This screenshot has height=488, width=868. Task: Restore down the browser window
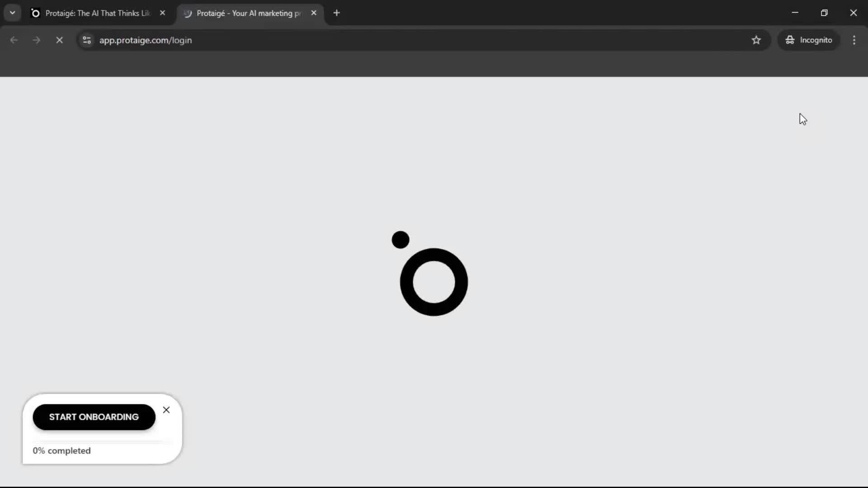[825, 13]
